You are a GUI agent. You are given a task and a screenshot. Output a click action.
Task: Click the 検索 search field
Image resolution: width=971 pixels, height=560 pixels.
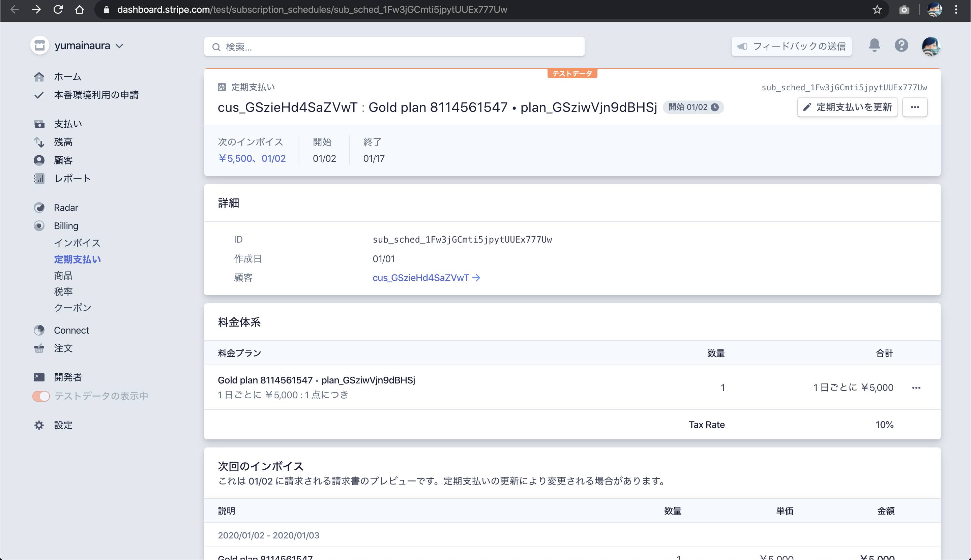click(x=394, y=47)
